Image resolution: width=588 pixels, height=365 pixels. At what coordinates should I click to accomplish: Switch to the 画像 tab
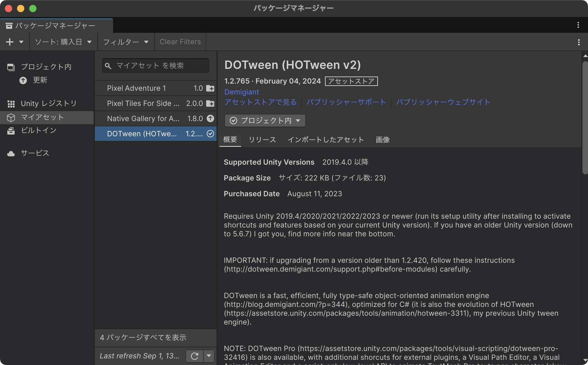point(382,140)
